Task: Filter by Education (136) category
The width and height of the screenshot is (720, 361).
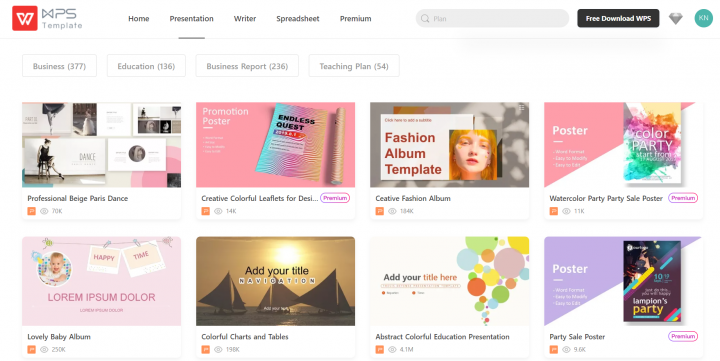Action: (146, 66)
